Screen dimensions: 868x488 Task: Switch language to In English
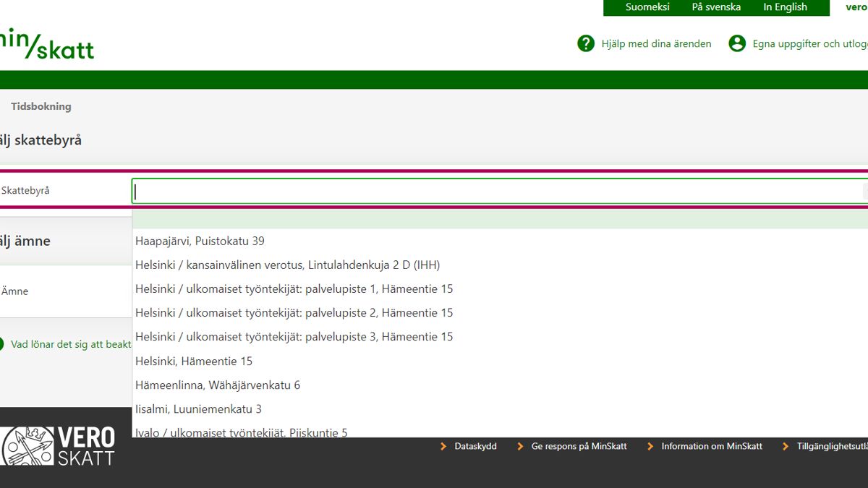785,7
